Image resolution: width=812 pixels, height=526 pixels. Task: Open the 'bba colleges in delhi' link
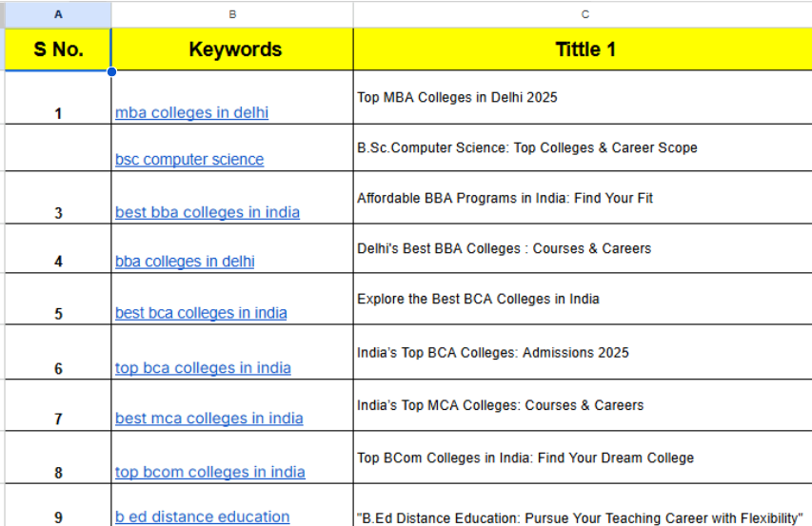pos(185,262)
